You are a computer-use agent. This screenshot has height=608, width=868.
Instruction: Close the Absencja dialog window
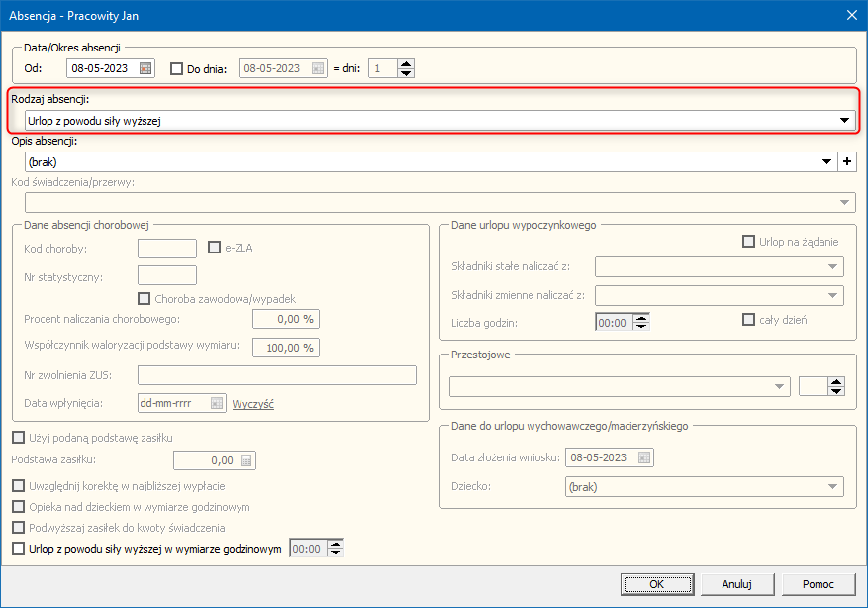(x=851, y=14)
